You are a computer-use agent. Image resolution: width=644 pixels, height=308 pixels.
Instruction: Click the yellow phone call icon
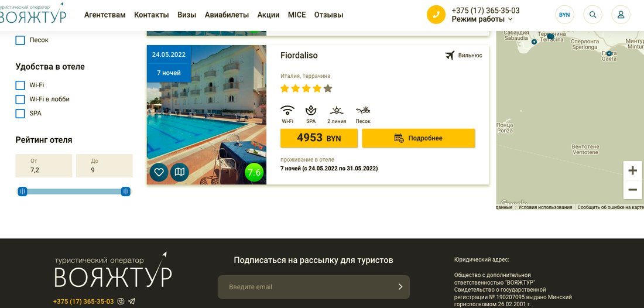(x=436, y=15)
